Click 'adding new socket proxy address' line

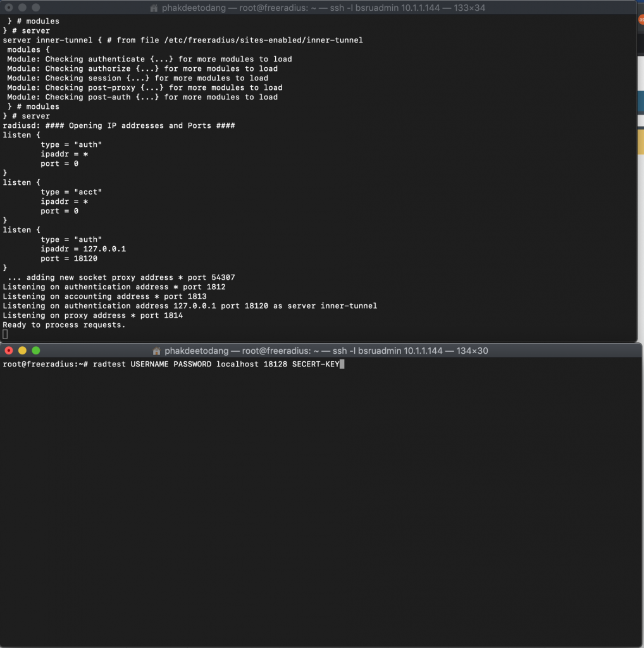click(x=121, y=277)
